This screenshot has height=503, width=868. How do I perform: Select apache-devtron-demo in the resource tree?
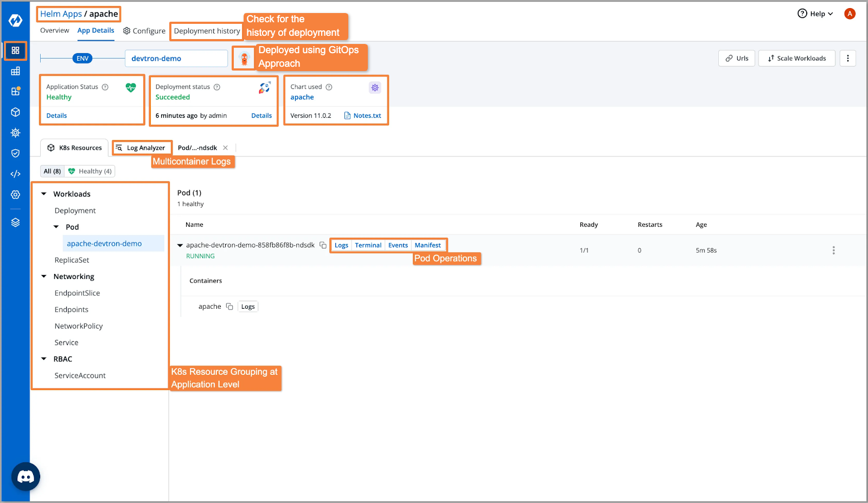click(x=113, y=244)
